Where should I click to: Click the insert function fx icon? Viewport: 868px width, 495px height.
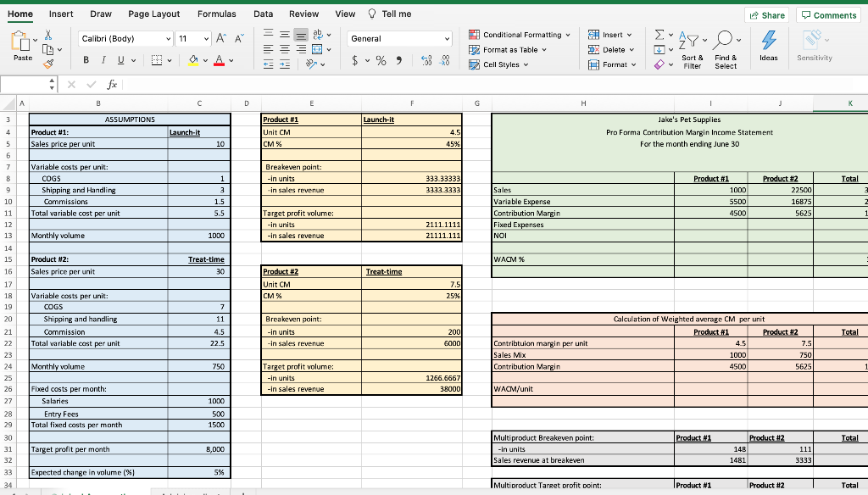(x=112, y=84)
